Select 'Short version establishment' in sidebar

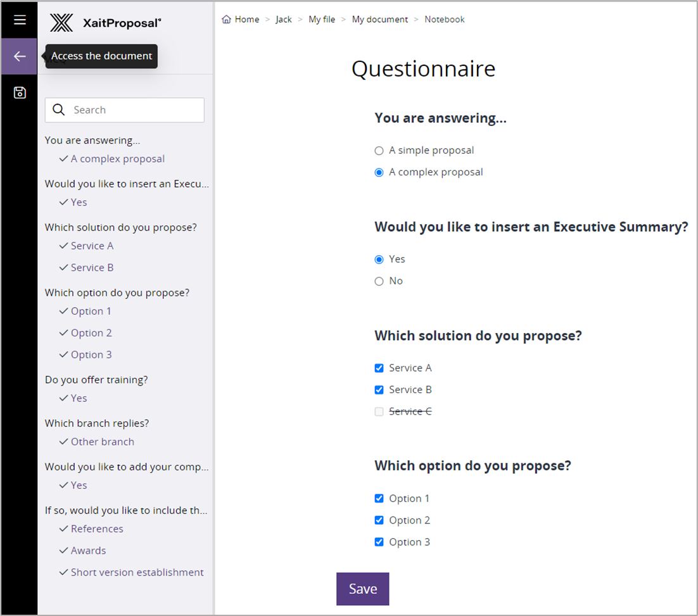pyautogui.click(x=137, y=572)
